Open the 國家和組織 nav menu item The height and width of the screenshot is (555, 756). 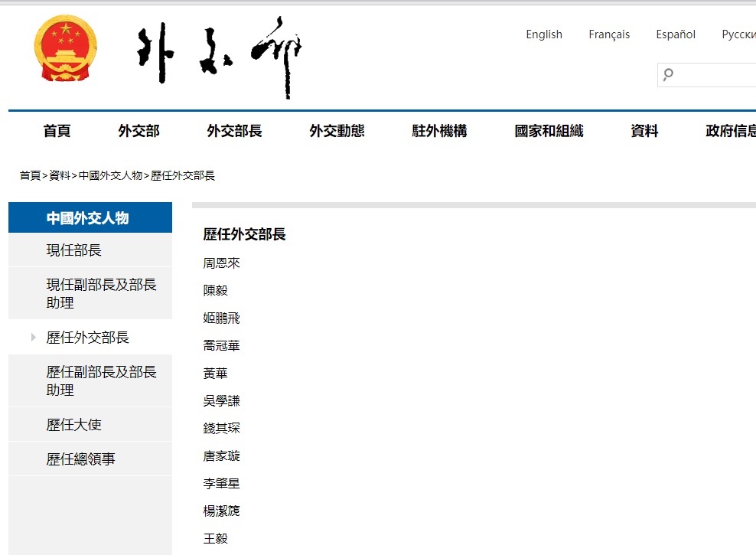549,131
